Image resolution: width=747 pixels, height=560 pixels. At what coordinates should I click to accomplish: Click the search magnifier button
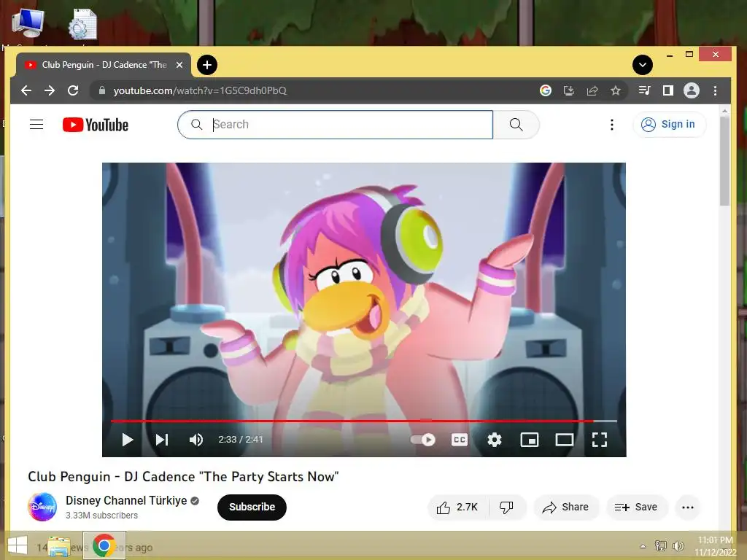tap(516, 125)
